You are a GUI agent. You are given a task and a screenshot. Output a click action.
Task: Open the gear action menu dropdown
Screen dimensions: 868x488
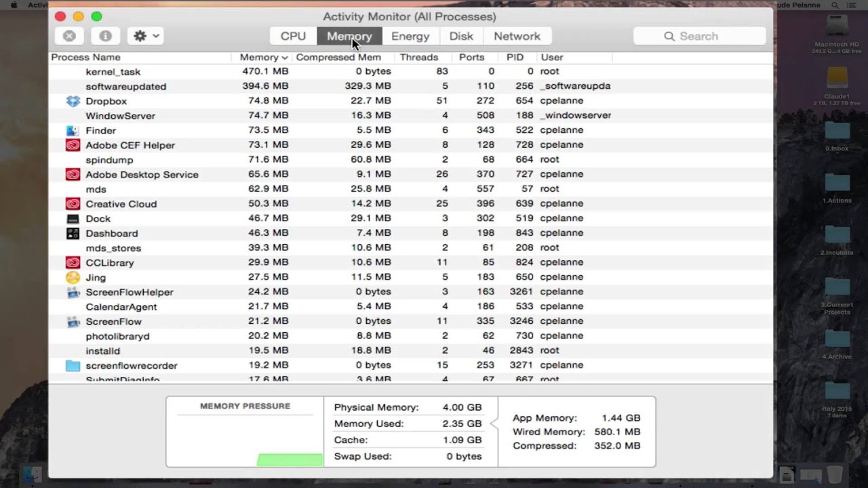(146, 36)
